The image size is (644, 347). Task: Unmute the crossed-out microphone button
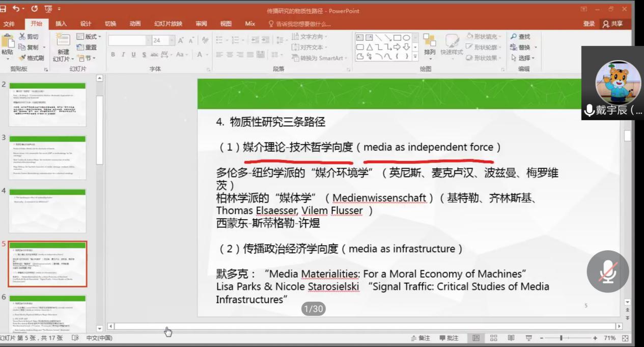tap(607, 271)
